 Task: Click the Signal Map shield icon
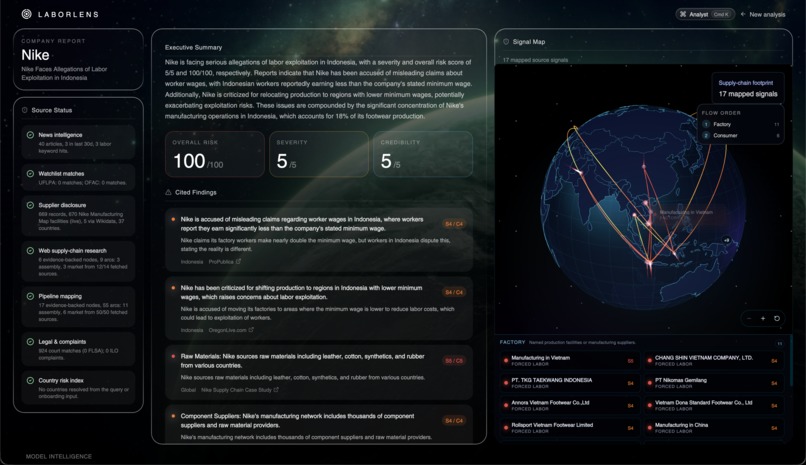click(x=506, y=42)
